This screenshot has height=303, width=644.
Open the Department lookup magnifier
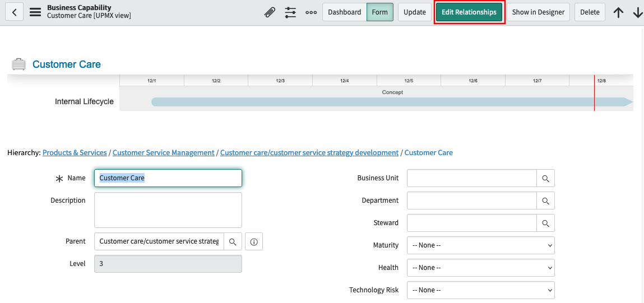pos(545,201)
